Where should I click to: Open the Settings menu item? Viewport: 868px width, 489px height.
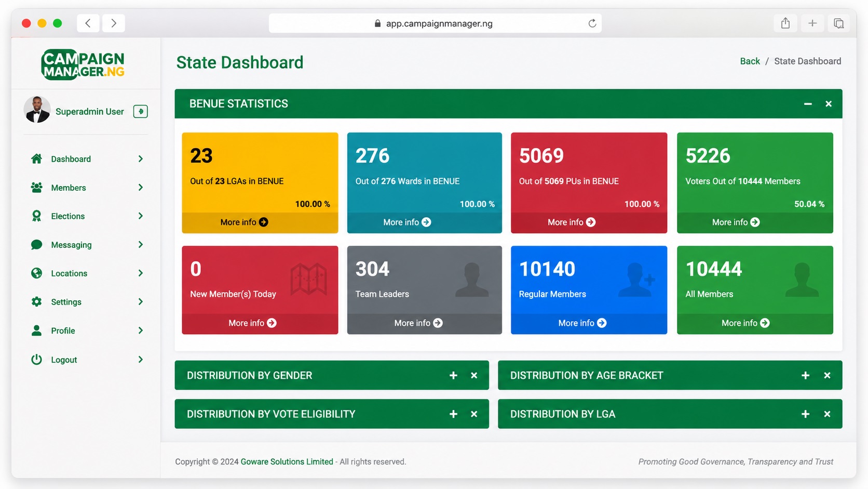(x=86, y=301)
